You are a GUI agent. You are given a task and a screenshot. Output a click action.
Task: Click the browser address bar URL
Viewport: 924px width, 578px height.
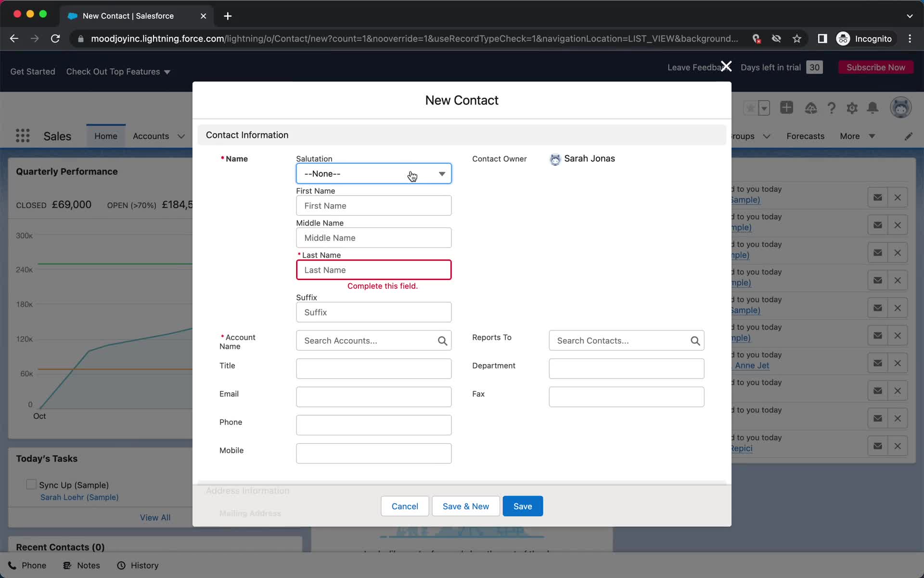(x=414, y=39)
